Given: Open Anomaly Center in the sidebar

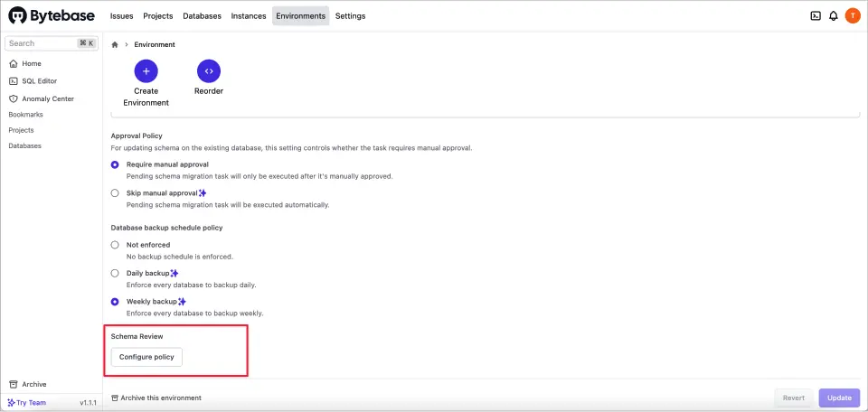Looking at the screenshot, I should pyautogui.click(x=47, y=98).
